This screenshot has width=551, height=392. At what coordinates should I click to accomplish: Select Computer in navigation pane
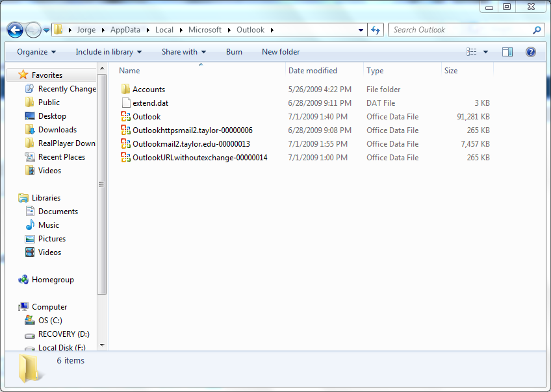(x=49, y=307)
